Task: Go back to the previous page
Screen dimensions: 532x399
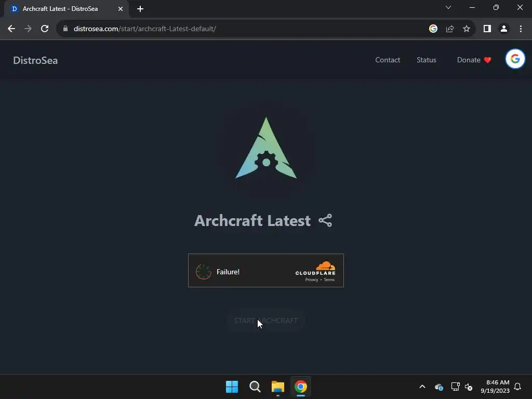Action: click(11, 29)
